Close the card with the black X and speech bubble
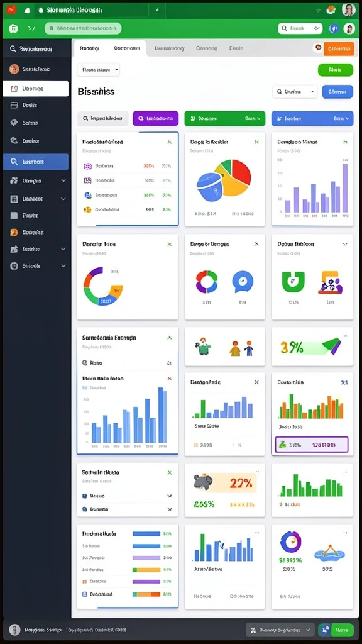The width and height of the screenshot is (362, 644). tap(256, 244)
